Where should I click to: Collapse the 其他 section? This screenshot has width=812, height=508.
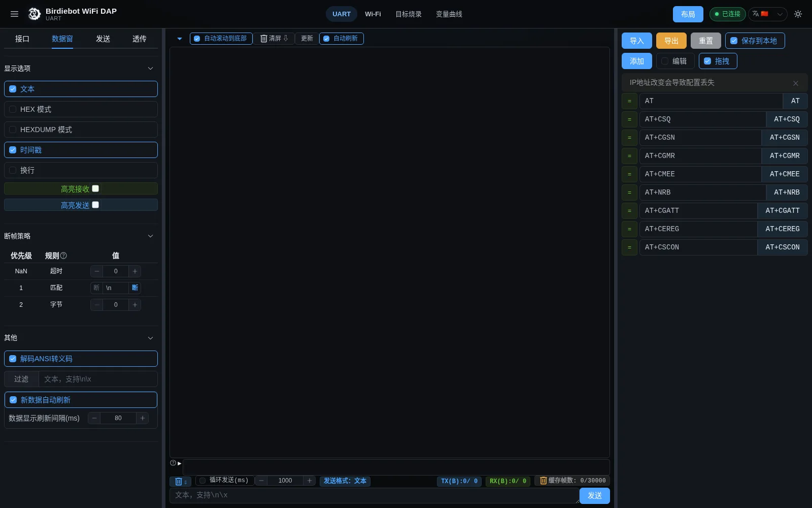point(150,338)
